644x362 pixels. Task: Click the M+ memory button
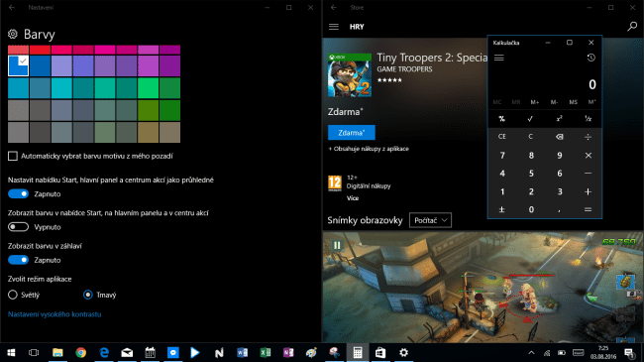(535, 102)
